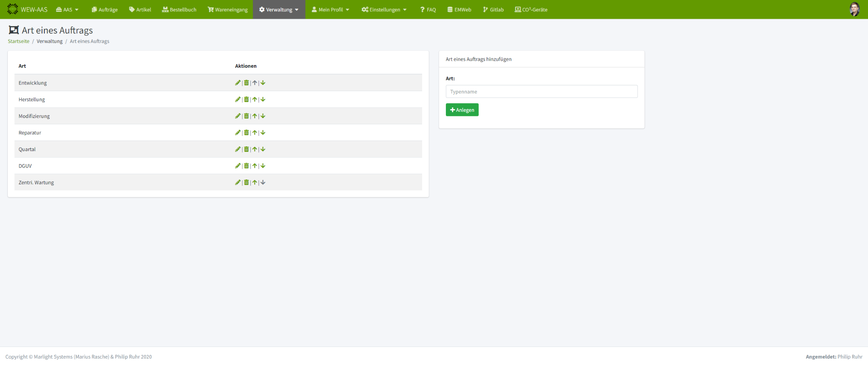Expand the AAS dropdown menu
The image size is (868, 366).
(x=67, y=10)
